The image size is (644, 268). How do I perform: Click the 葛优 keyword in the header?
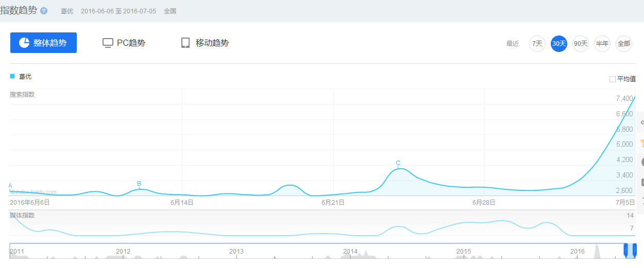click(67, 11)
